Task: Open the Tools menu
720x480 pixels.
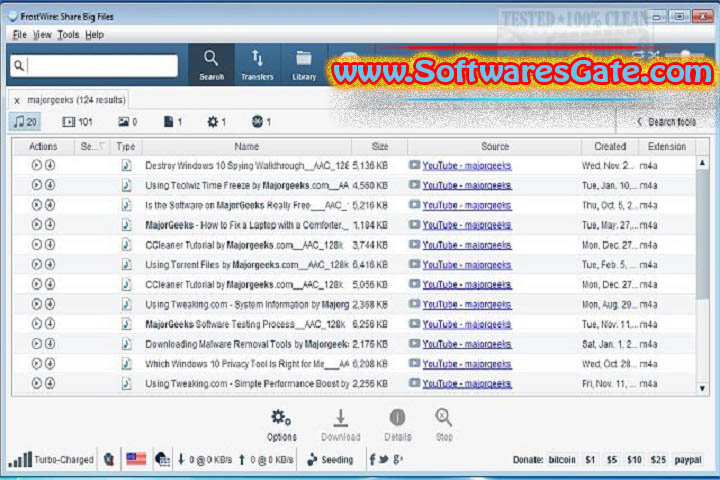Action: point(68,35)
